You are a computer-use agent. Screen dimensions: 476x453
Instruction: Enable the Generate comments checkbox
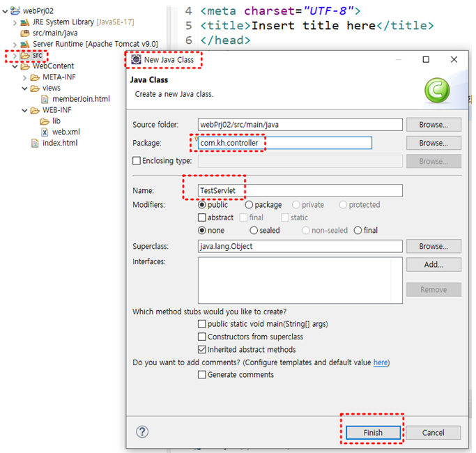pyautogui.click(x=202, y=375)
